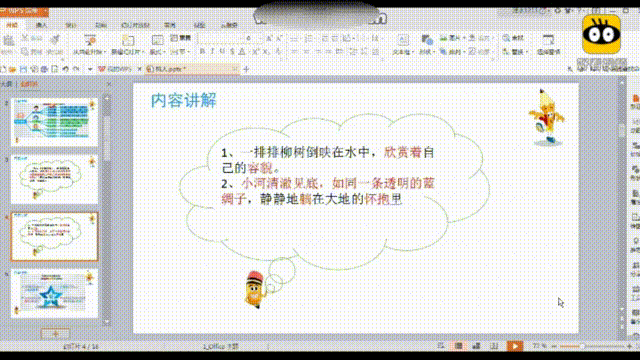Switch to slide sorter view in status bar
The height and width of the screenshot is (360, 640).
pos(476,346)
